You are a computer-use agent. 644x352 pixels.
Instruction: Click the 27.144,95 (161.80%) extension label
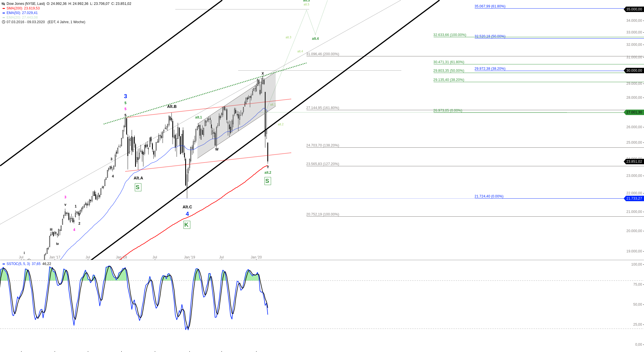click(323, 108)
